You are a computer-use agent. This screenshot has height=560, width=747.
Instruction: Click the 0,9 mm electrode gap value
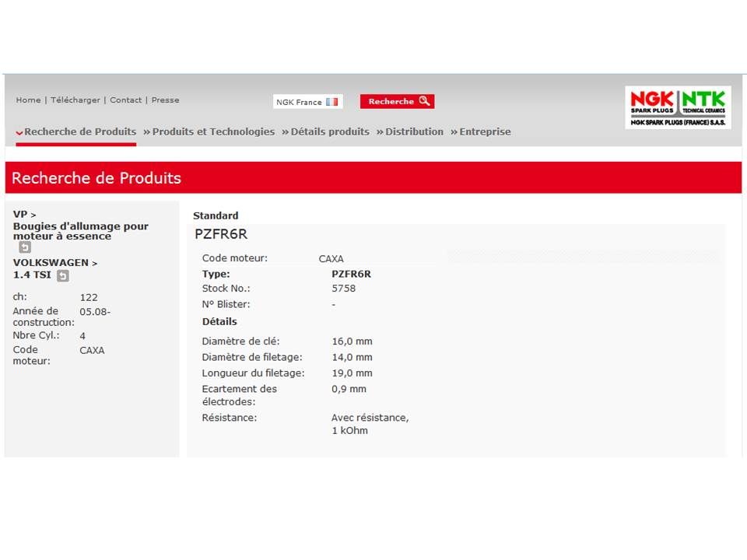coord(349,389)
